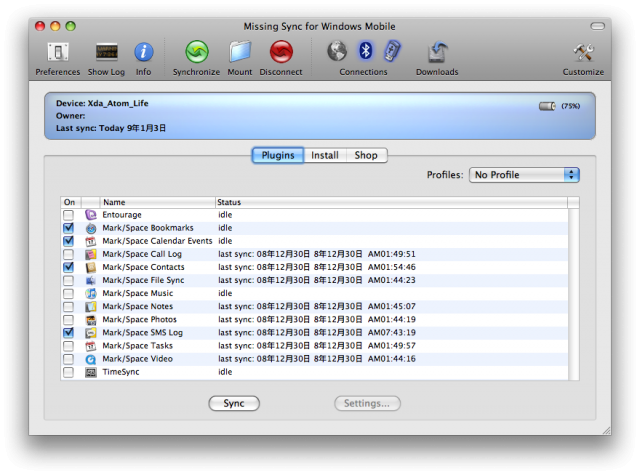Hit the red Disconnect icon

click(x=281, y=52)
